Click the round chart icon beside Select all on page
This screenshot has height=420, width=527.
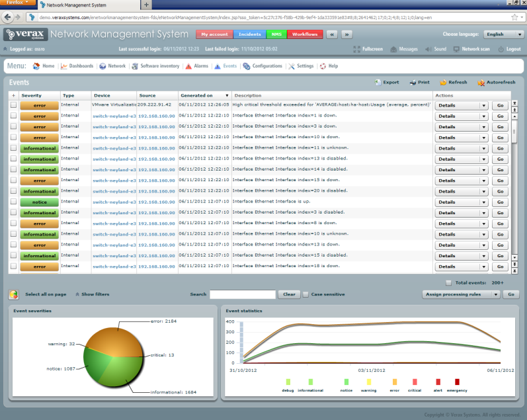pos(14,294)
